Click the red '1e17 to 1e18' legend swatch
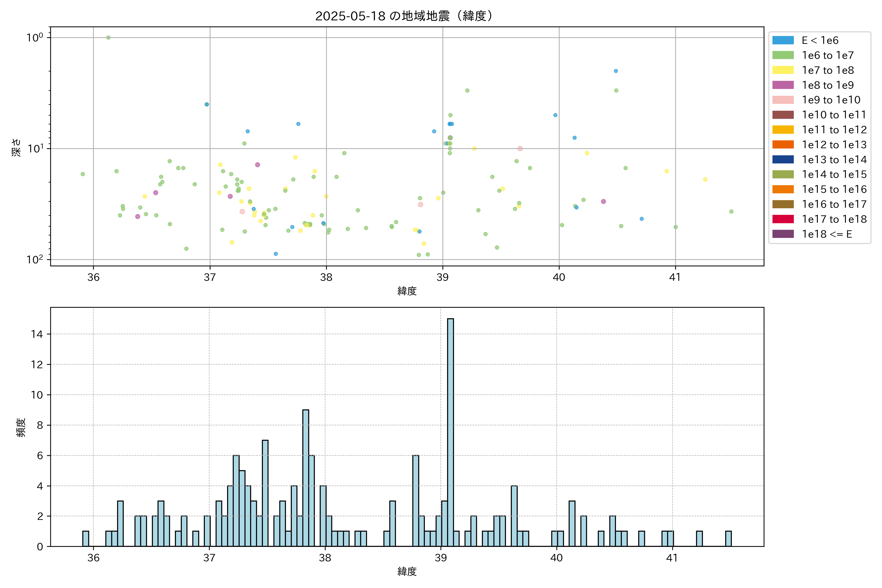This screenshot has height=588, width=882. (783, 219)
